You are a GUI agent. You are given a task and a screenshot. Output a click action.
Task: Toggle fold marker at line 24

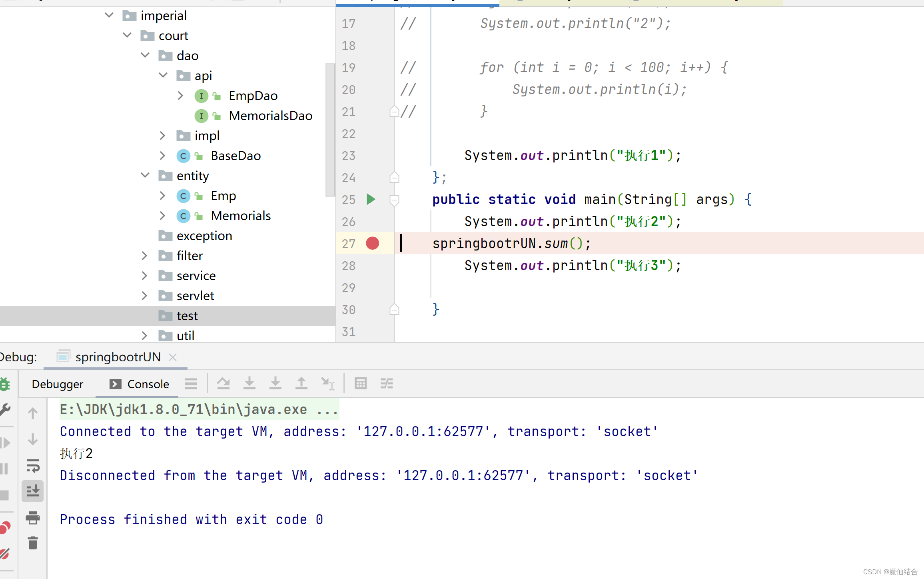pyautogui.click(x=394, y=177)
